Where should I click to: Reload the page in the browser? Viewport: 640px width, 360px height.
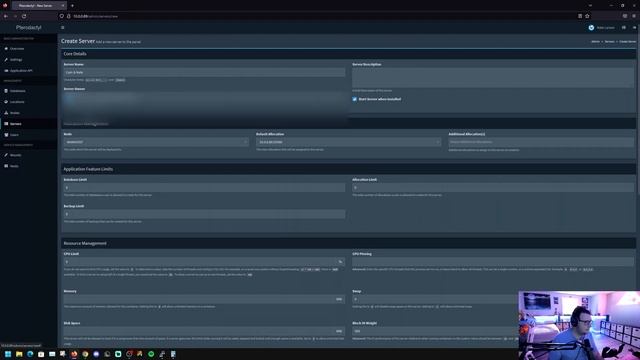tap(24, 16)
